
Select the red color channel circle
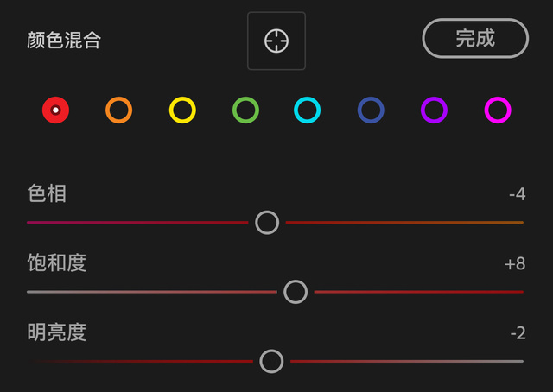coord(55,111)
